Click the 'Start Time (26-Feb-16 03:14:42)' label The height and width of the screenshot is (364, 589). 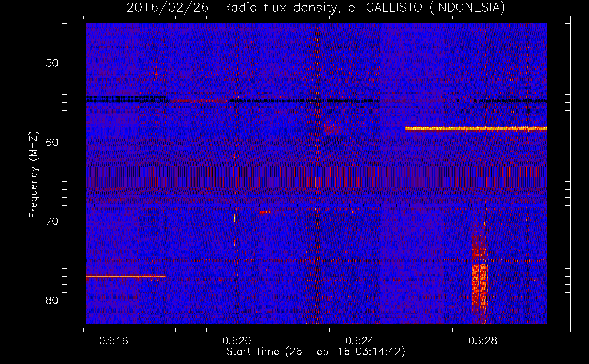(x=316, y=352)
